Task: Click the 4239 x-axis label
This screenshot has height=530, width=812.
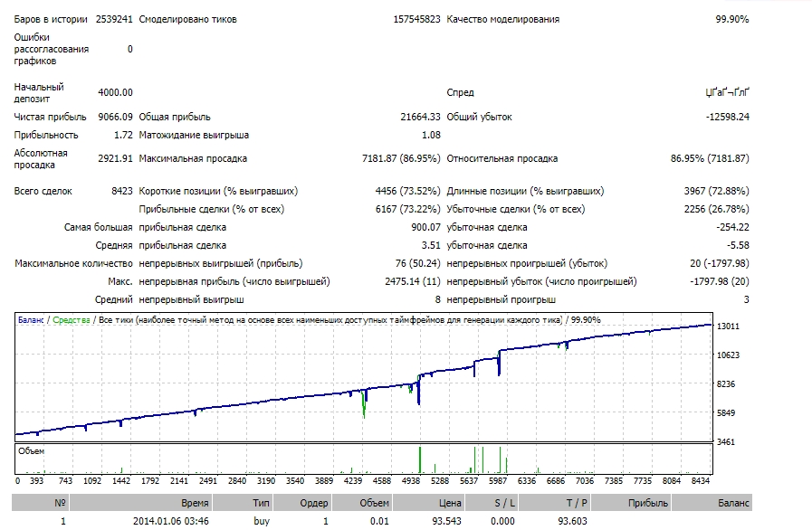Action: 353,481
